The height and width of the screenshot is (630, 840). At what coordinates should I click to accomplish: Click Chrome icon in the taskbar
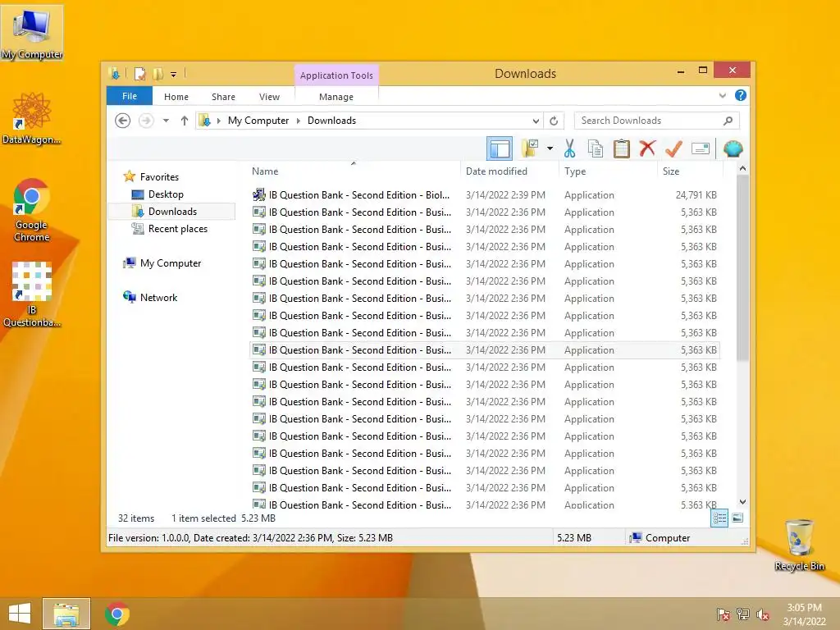(x=117, y=614)
